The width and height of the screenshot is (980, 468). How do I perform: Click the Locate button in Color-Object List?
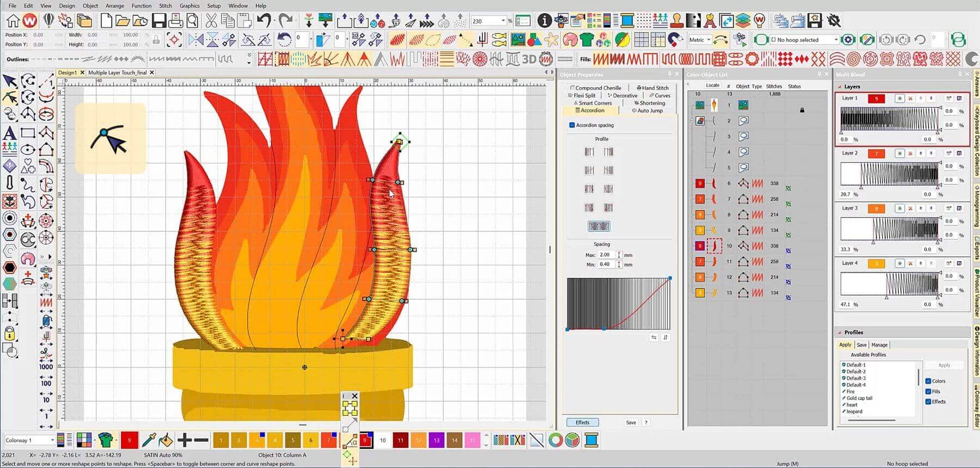712,85
